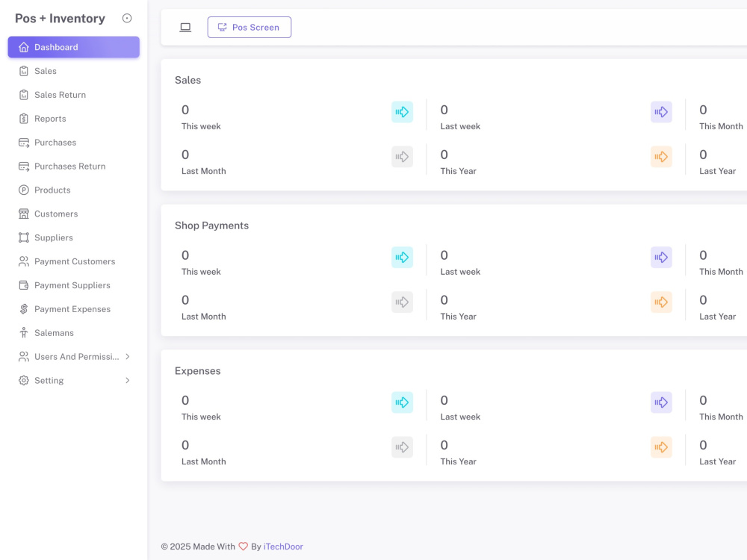Click Shop Payments 'This Year' label
The image size is (747, 560).
coord(459,316)
